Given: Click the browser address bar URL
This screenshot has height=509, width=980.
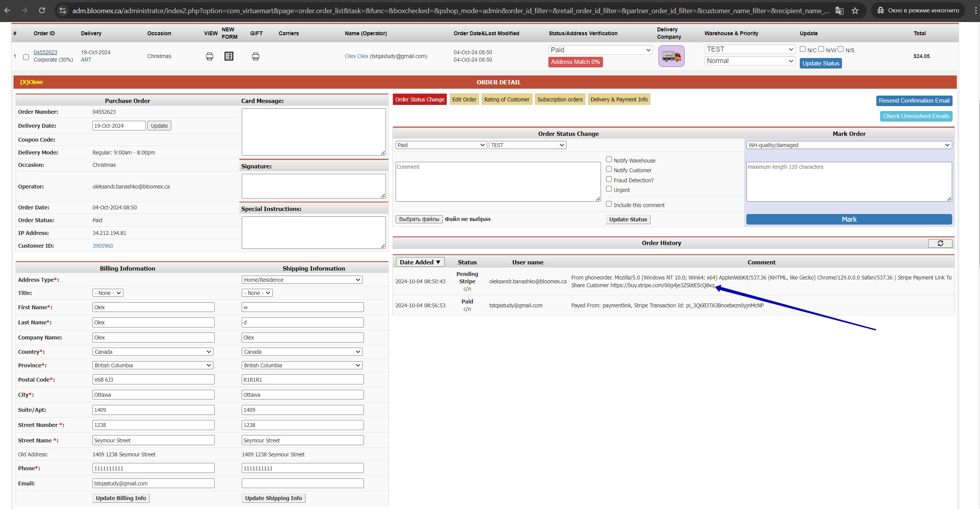Looking at the screenshot, I should point(451,10).
